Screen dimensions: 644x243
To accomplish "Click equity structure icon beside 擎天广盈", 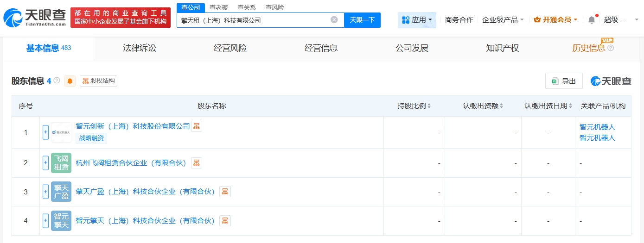I will tap(225, 192).
